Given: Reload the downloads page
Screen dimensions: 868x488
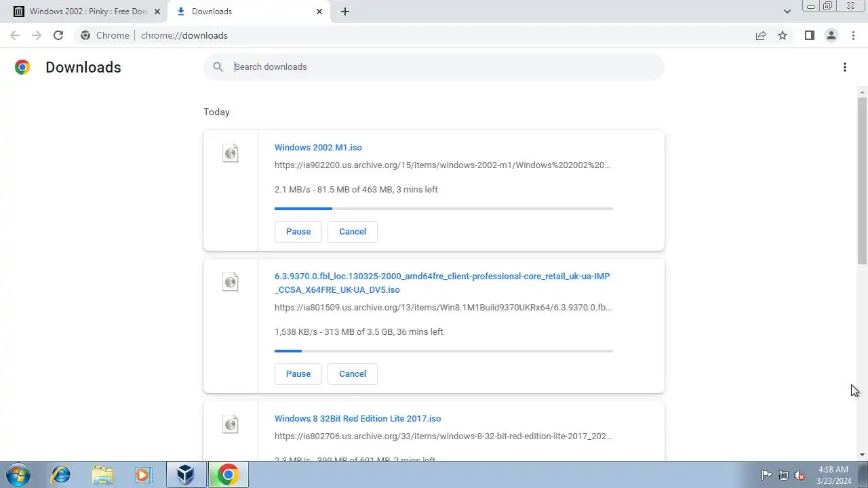Looking at the screenshot, I should pos(58,35).
